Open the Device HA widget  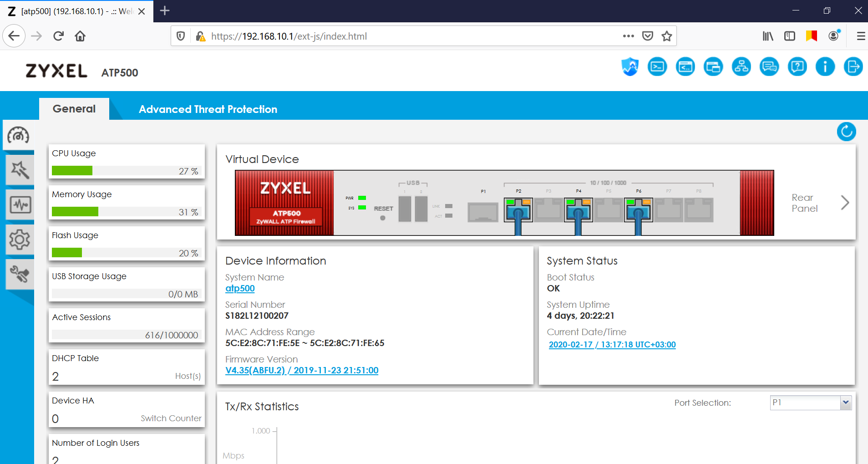pos(127,409)
